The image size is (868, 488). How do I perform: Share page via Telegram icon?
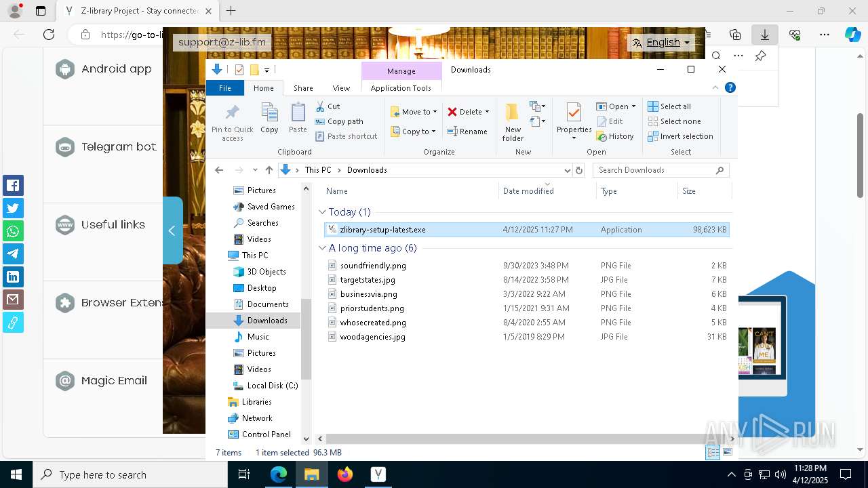point(13,253)
